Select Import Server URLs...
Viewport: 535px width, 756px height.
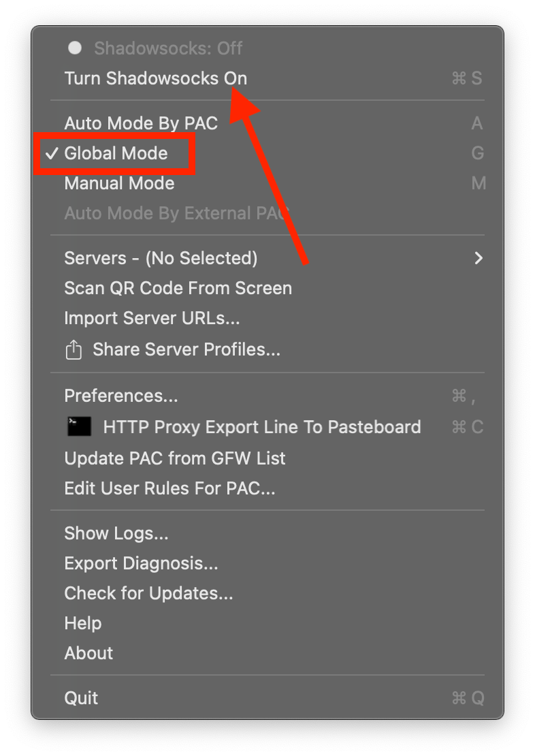(x=152, y=318)
